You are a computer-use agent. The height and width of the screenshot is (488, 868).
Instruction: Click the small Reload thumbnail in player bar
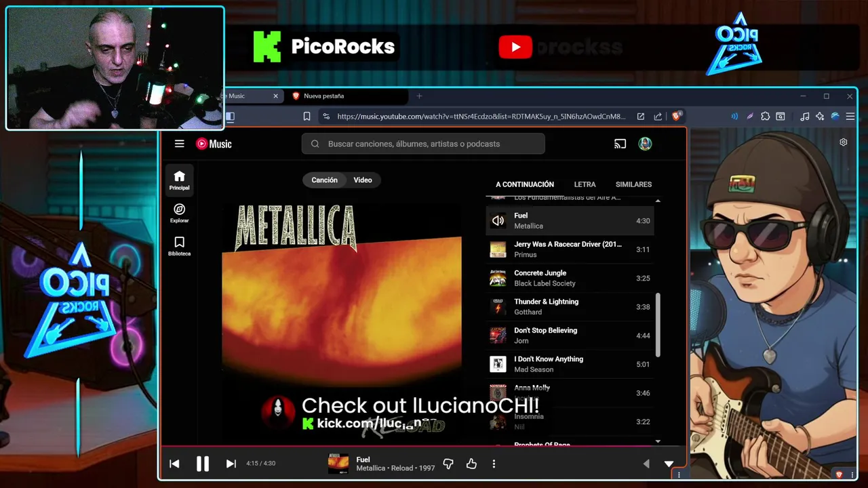click(x=338, y=464)
